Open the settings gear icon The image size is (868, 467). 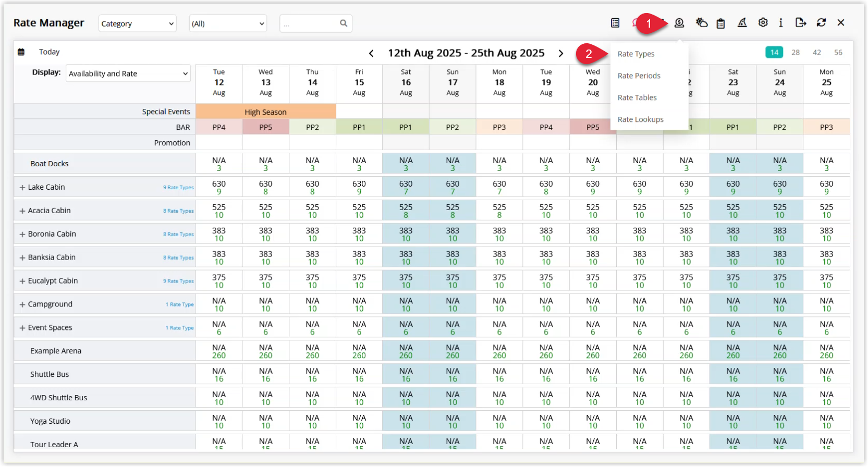coord(763,23)
